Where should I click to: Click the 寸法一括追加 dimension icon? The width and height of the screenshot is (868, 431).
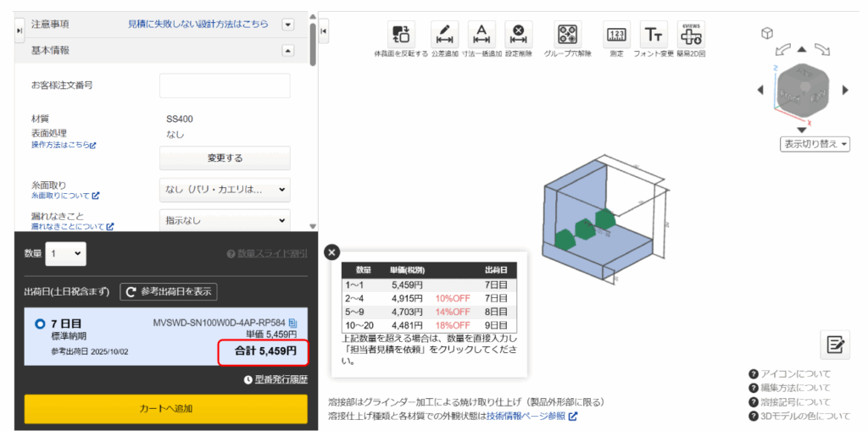[481, 35]
